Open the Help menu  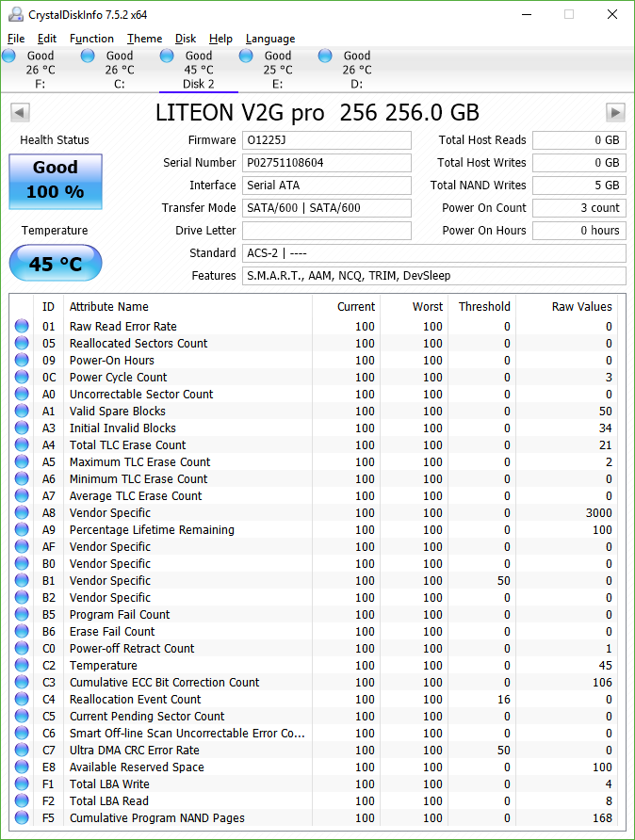click(x=220, y=39)
